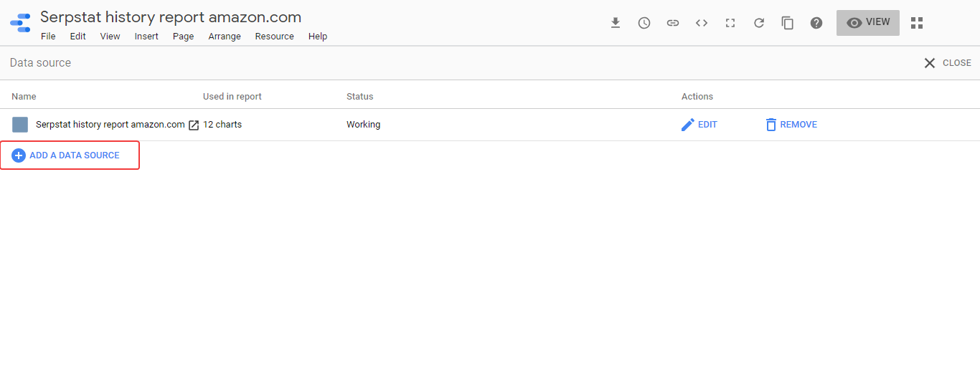
Task: Click the 'Working' status text
Action: [x=364, y=125]
